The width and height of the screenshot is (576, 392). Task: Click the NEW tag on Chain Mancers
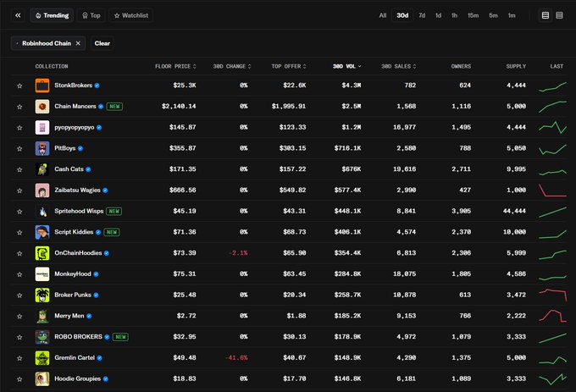pyautogui.click(x=114, y=107)
